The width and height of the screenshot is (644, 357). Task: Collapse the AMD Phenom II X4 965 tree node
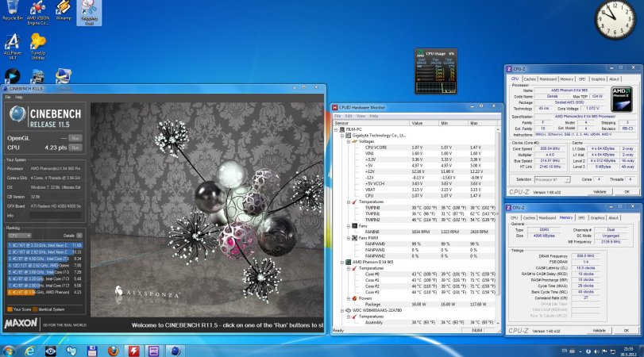pos(342,263)
